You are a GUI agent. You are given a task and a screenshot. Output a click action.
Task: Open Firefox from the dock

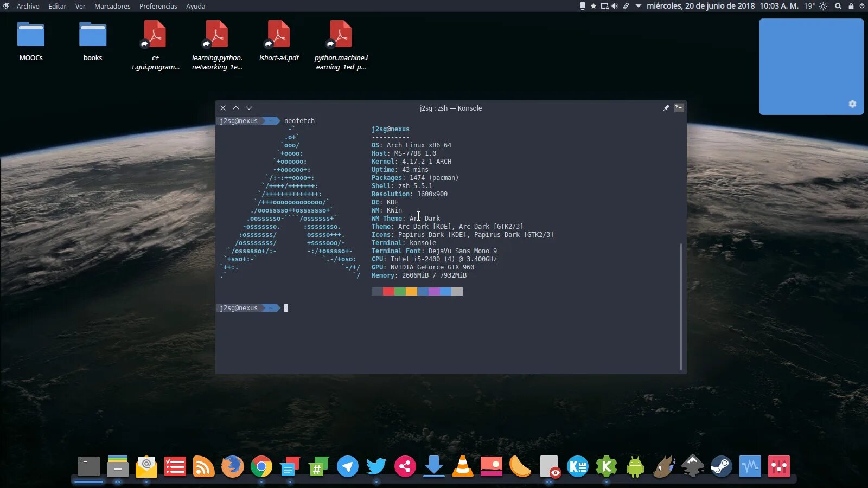coord(233,466)
